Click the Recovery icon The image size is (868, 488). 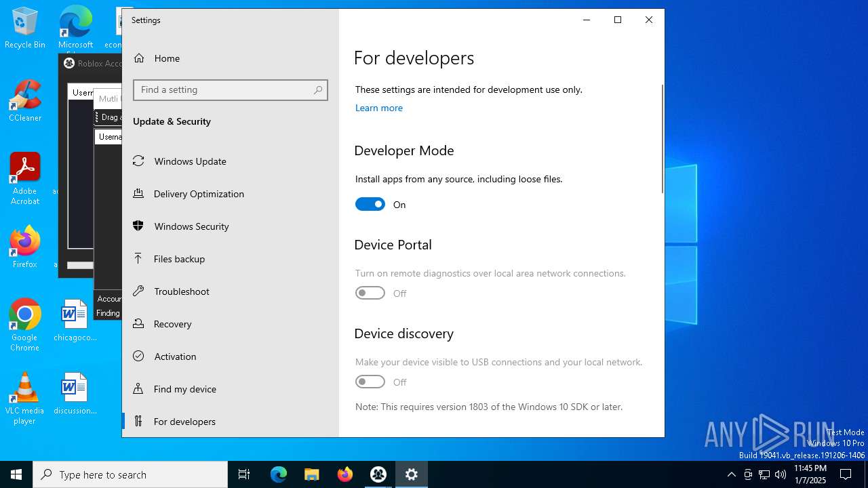pos(138,323)
